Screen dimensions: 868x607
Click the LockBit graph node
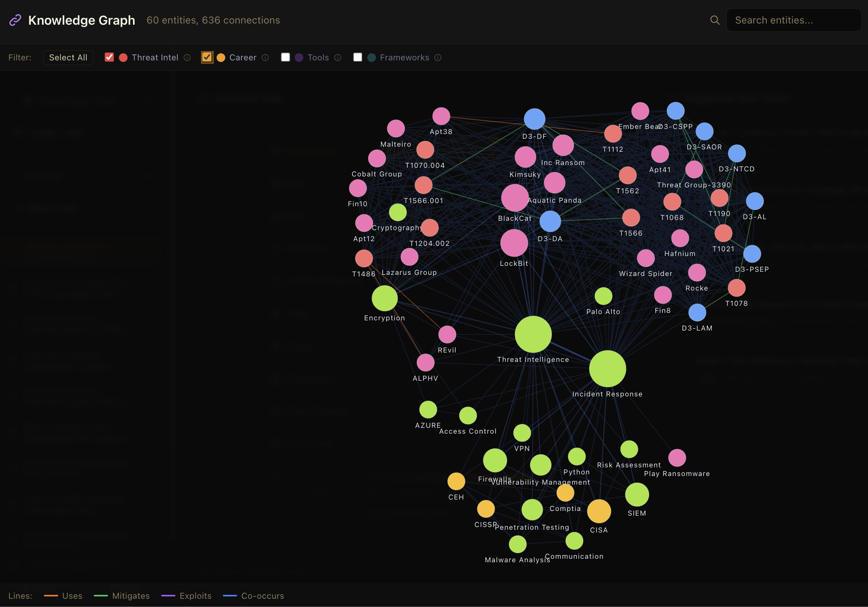pos(514,243)
